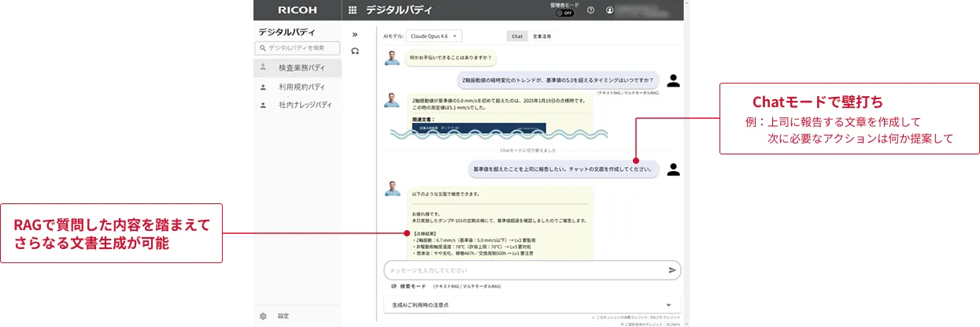The width and height of the screenshot is (980, 327).
Task: Open the AIモデル Claude Opus 4.6 dropdown
Action: (435, 35)
